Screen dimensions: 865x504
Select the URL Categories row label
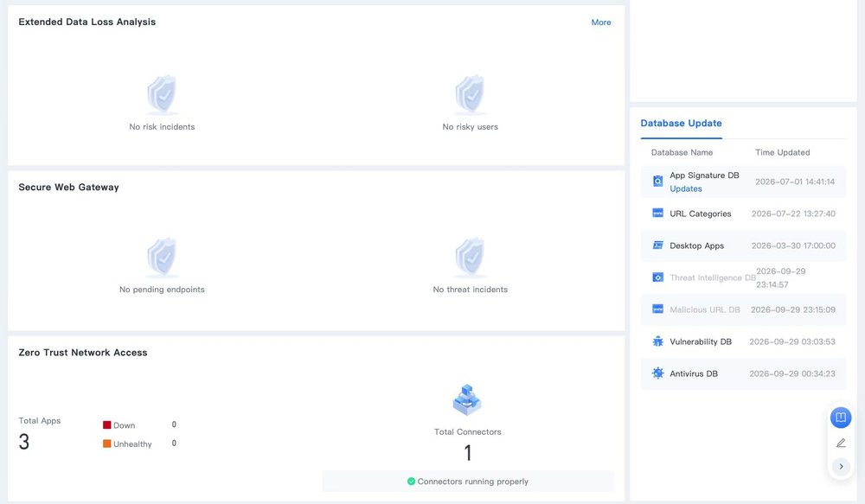[701, 214]
